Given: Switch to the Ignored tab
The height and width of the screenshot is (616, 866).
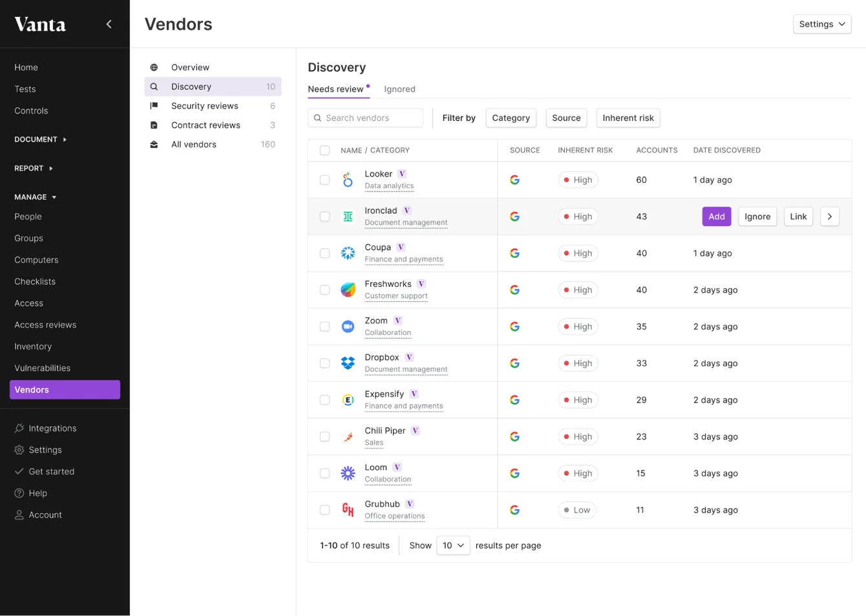Looking at the screenshot, I should [x=399, y=89].
